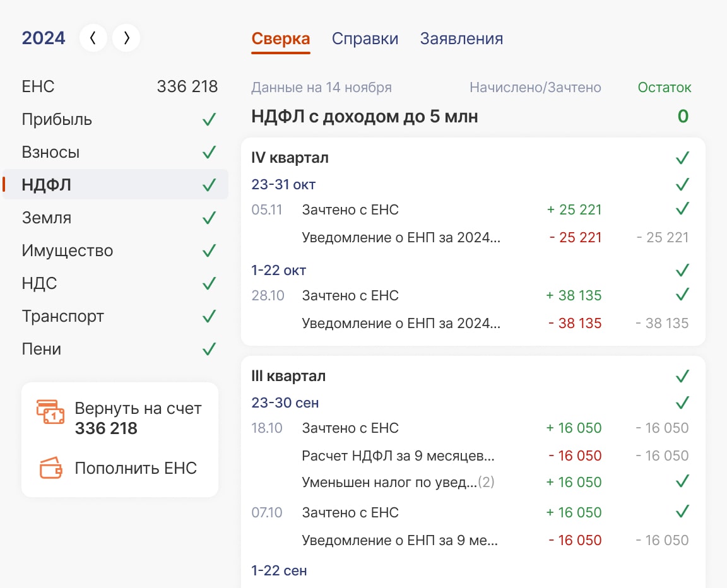Viewport: 727px width, 588px height.
Task: Click green checkmark next to Взносы
Action: click(209, 153)
